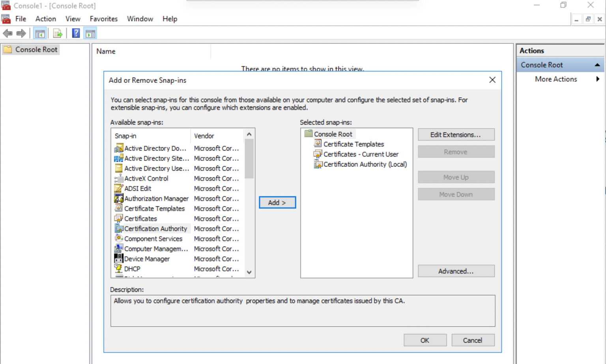Click the Show Action Pane toolbar icon
Screen dimensions: 606x364
coord(90,33)
